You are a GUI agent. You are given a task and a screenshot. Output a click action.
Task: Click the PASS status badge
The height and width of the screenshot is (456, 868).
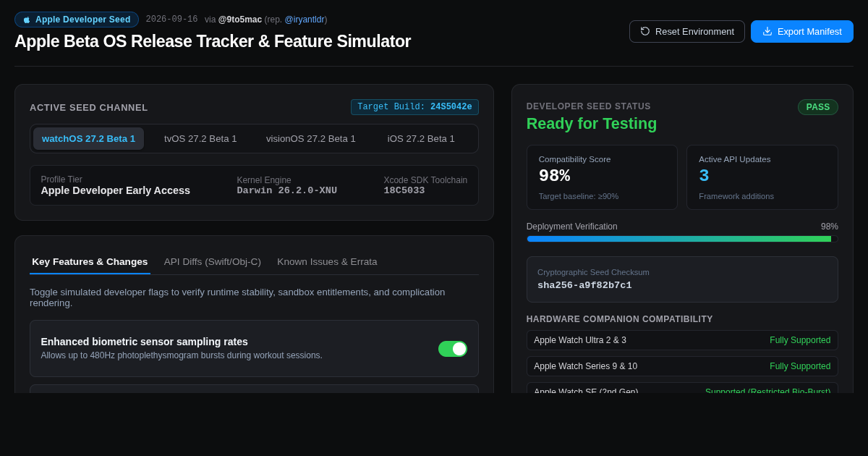(x=818, y=107)
